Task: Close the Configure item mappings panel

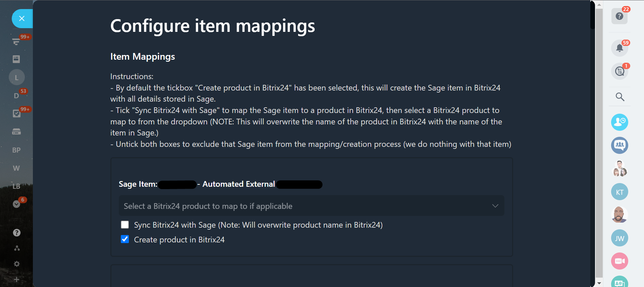Action: (x=22, y=18)
